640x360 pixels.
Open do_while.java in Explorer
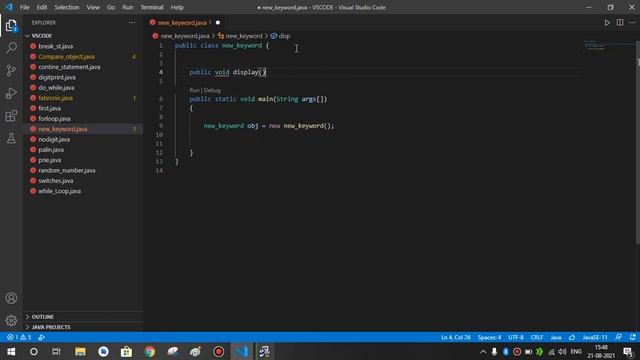[56, 88]
